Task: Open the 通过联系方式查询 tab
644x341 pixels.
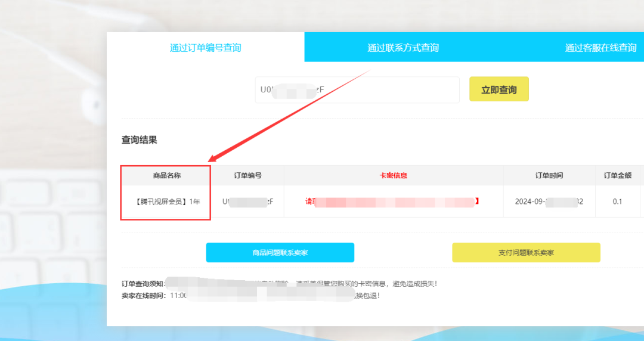Action: (x=403, y=48)
